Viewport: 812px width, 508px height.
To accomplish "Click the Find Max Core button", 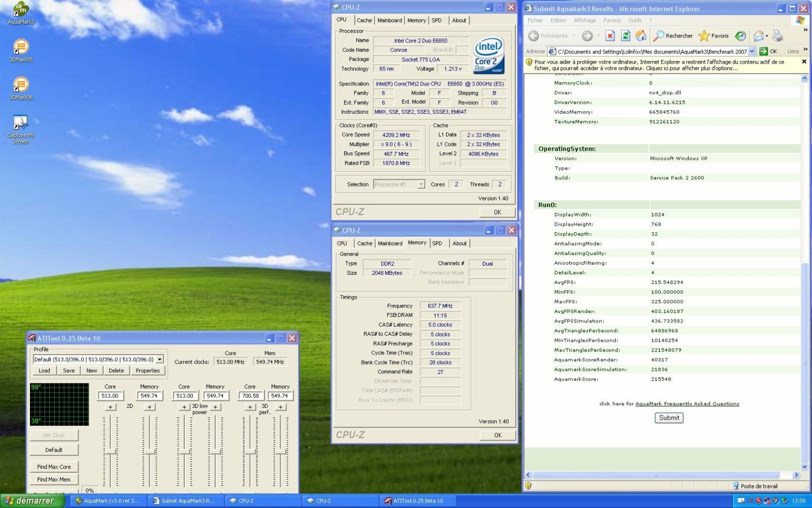I will 54,467.
